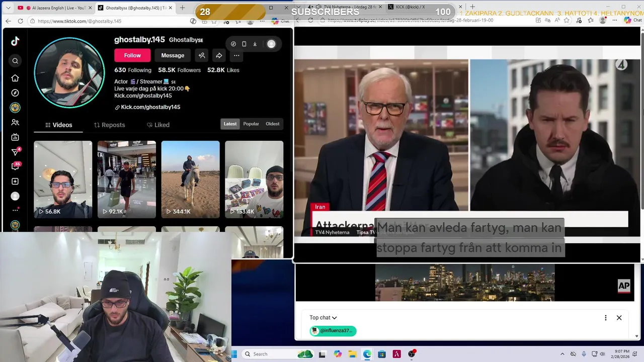Image resolution: width=644 pixels, height=362 pixels.
Task: Open Microsoft Edge from taskbar
Action: 367,354
